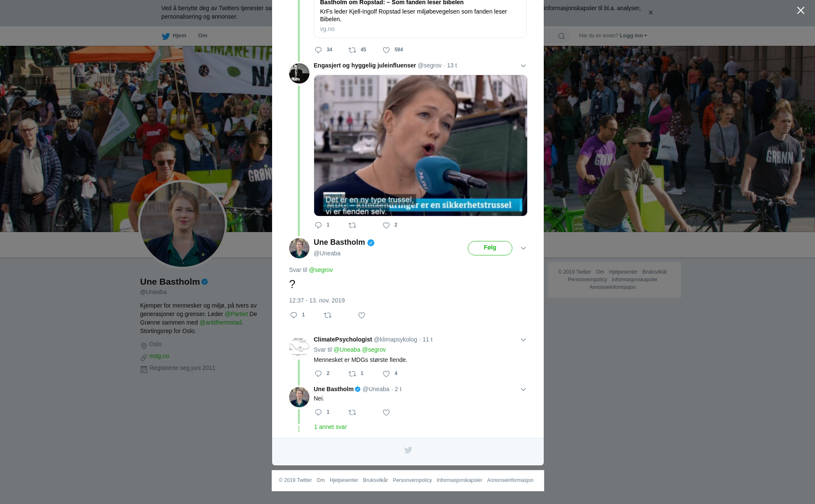Click Bruksvilkår in the bottom footer
Screen dimensions: 815x504
tap(375, 480)
